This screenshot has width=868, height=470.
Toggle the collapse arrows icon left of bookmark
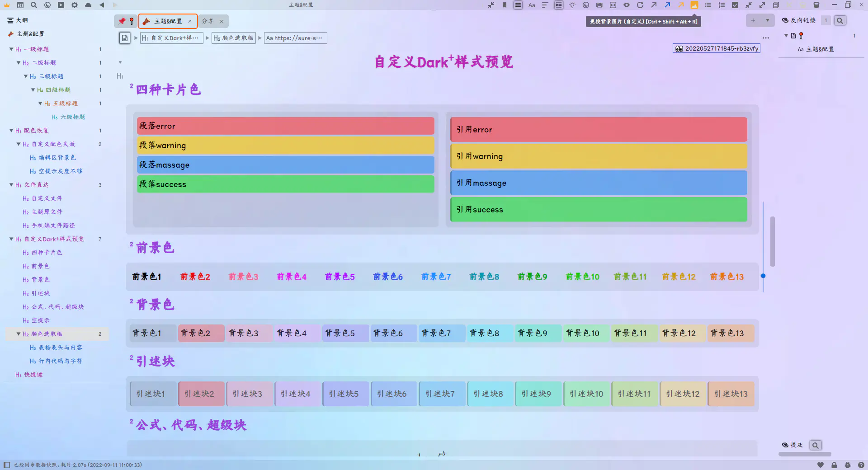[491, 5]
